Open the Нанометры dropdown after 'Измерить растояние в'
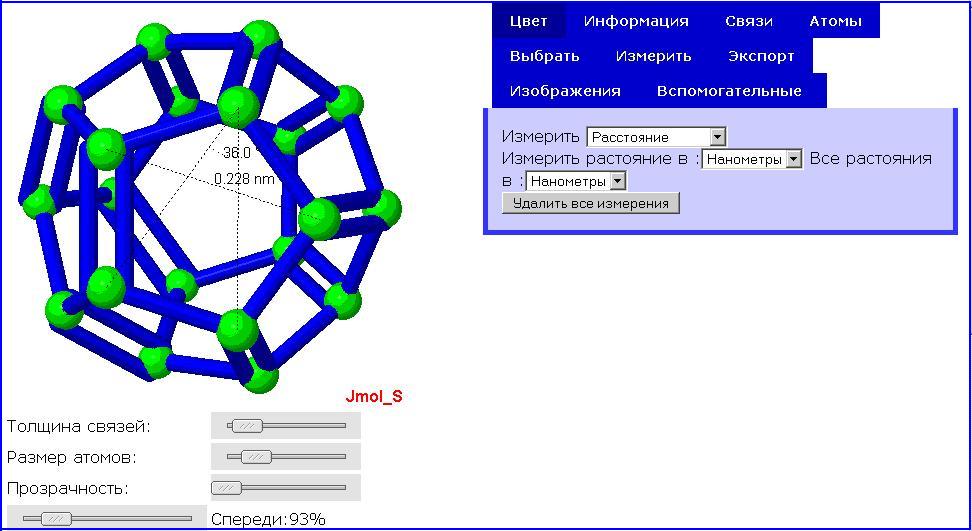The height and width of the screenshot is (531, 972). (x=752, y=159)
